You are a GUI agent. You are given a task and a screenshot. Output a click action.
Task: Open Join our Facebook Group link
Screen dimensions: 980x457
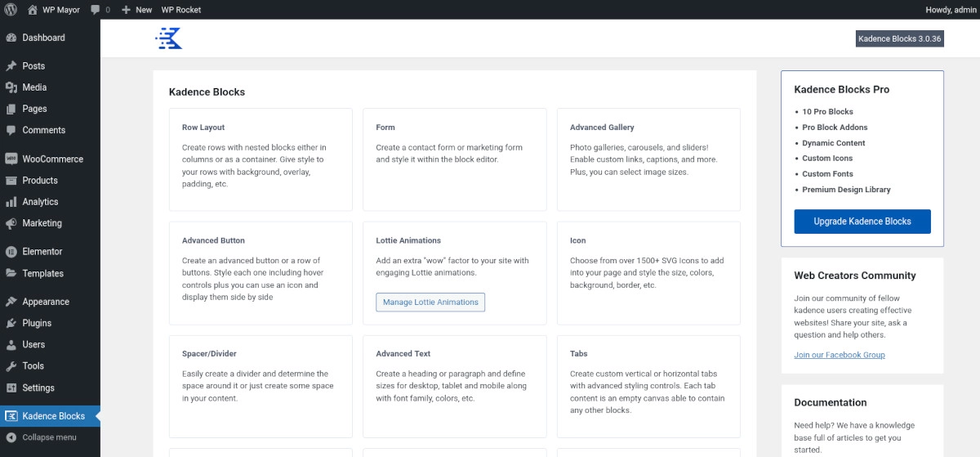coord(840,355)
